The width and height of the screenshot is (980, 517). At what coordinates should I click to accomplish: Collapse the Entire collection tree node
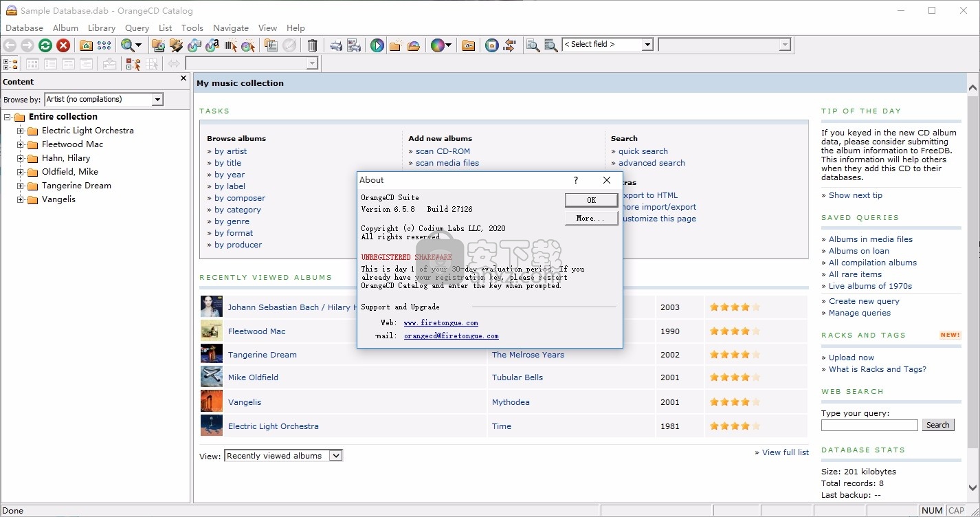pos(8,117)
